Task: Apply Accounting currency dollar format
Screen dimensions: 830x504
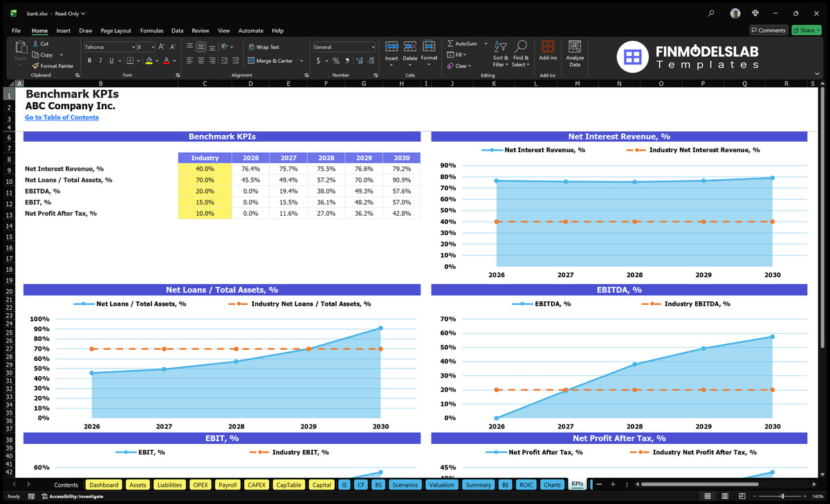Action: (x=318, y=61)
